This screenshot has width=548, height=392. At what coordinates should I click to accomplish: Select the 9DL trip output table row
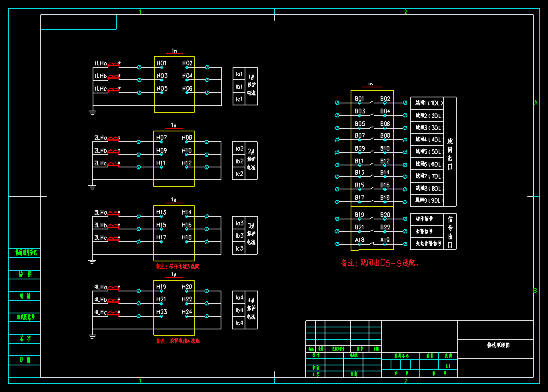point(427,200)
